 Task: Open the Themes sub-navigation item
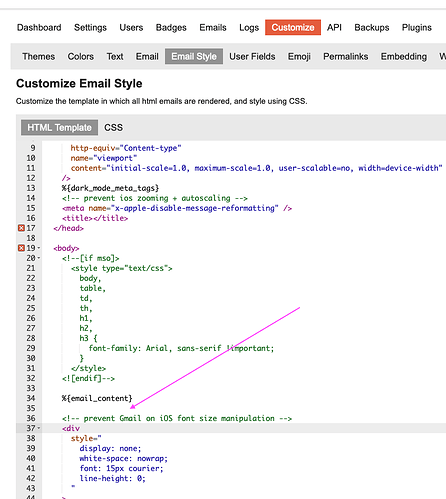[x=39, y=56]
